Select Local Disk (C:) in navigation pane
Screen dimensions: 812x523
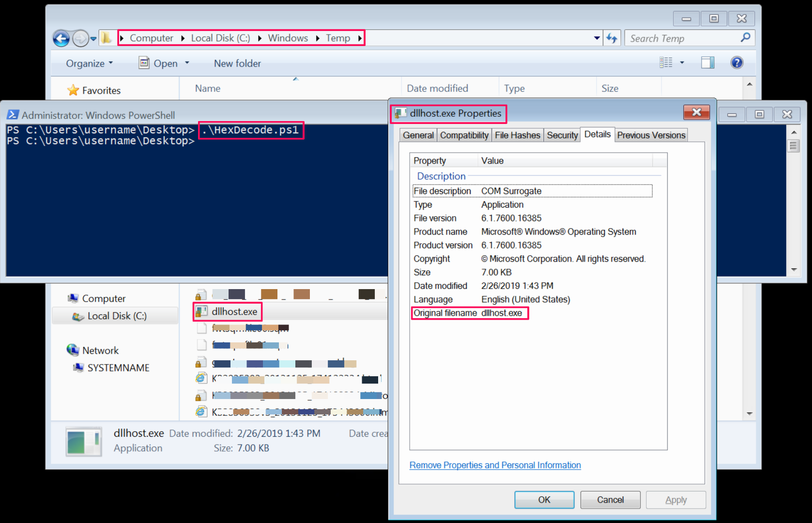click(117, 316)
